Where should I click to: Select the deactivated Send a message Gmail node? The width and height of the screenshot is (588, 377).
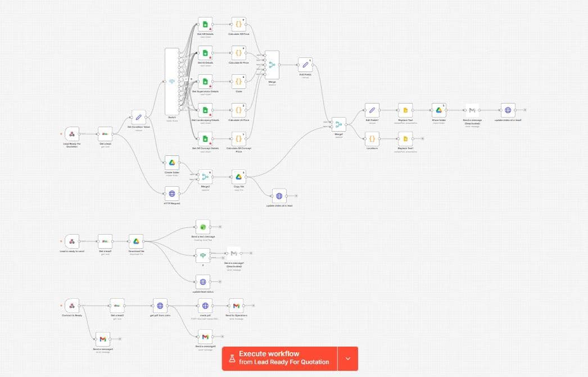pos(472,110)
